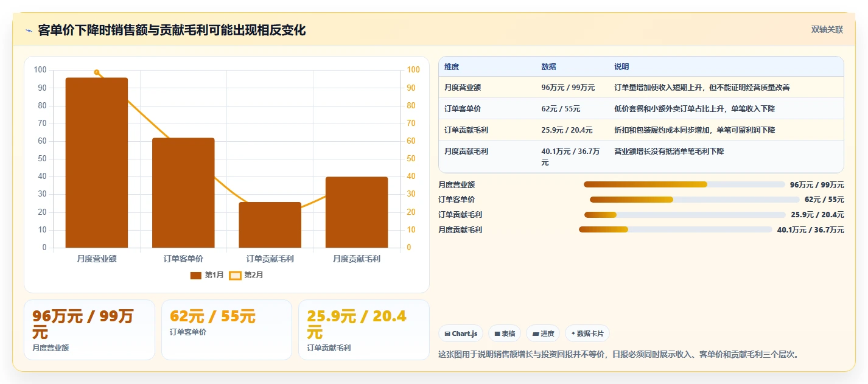The width and height of the screenshot is (868, 384).
Task: Click the 月度贡献毛利 table row label
Action: click(466, 152)
